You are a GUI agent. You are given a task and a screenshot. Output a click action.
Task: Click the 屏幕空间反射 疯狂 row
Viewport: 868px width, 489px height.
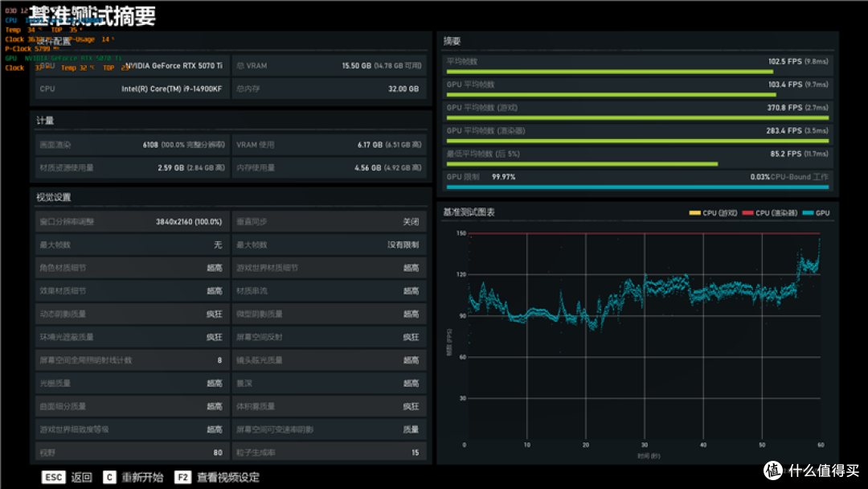coord(329,337)
